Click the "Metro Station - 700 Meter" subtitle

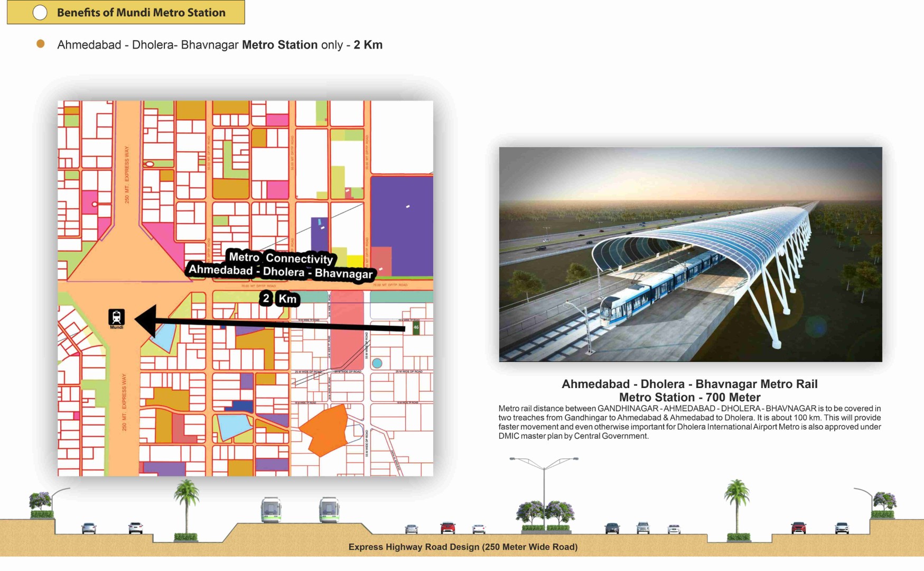(x=689, y=398)
